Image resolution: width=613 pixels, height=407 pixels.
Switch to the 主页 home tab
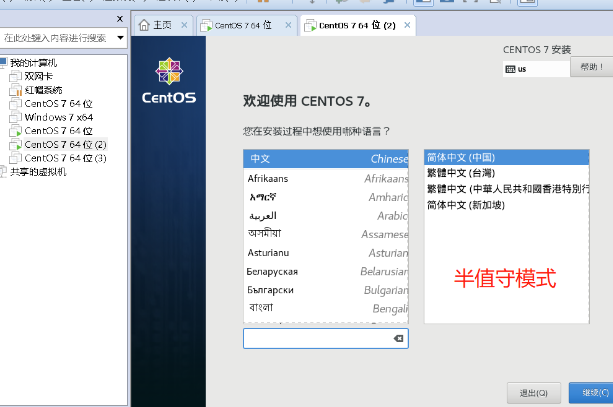click(162, 25)
